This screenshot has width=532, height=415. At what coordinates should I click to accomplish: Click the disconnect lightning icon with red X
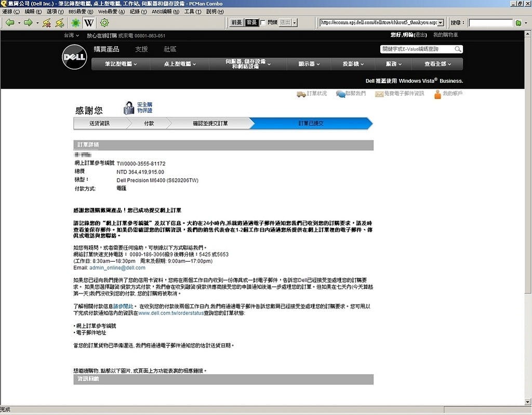(47, 23)
